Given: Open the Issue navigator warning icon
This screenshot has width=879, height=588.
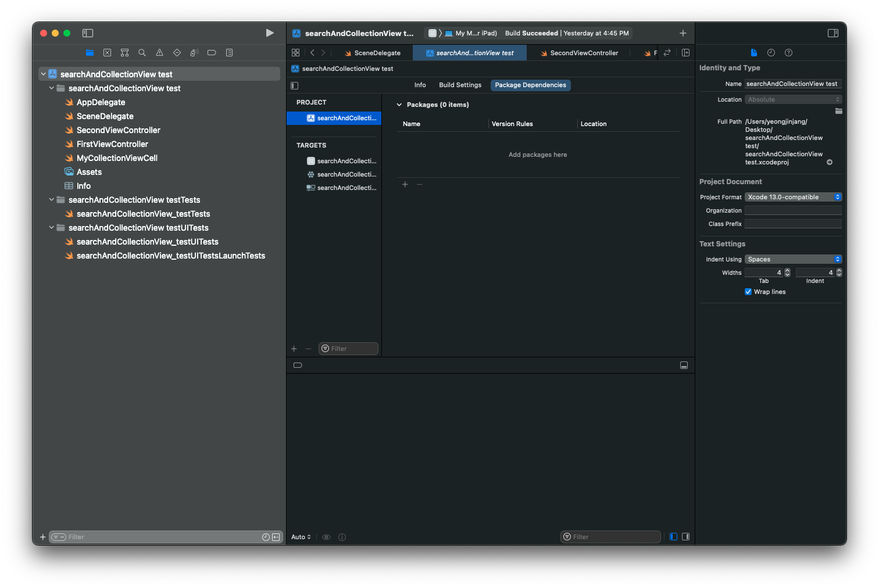Looking at the screenshot, I should click(159, 53).
